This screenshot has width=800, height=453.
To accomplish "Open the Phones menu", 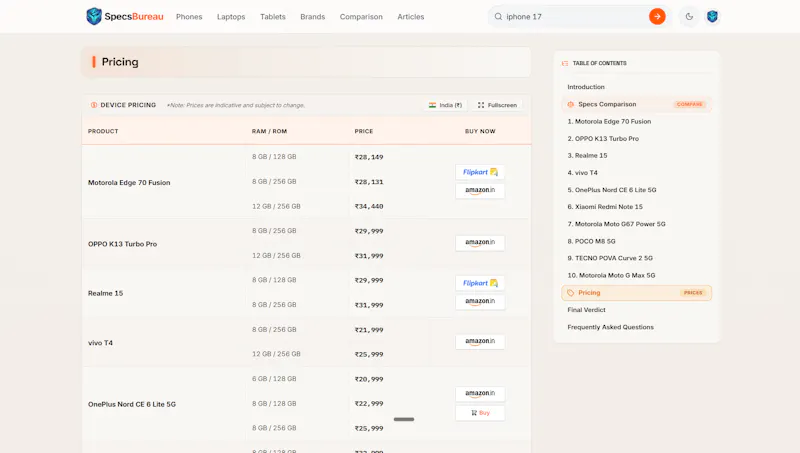I will (x=189, y=17).
